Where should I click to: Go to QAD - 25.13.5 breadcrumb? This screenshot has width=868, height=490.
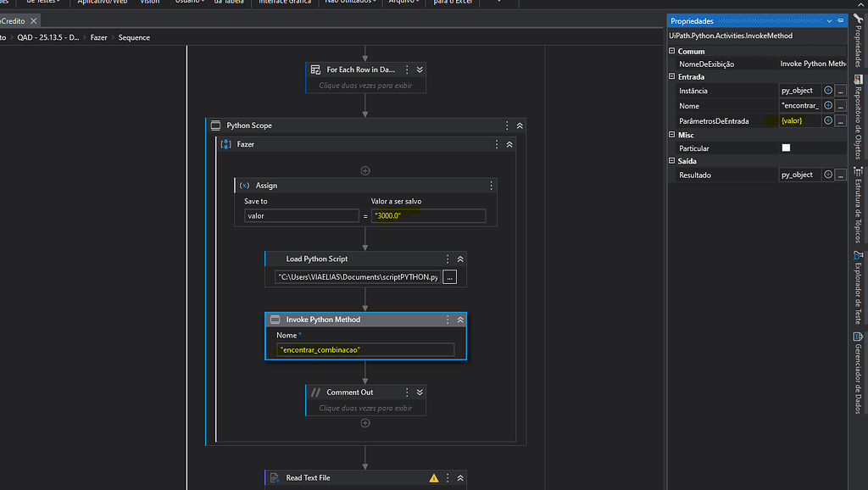tap(48, 37)
